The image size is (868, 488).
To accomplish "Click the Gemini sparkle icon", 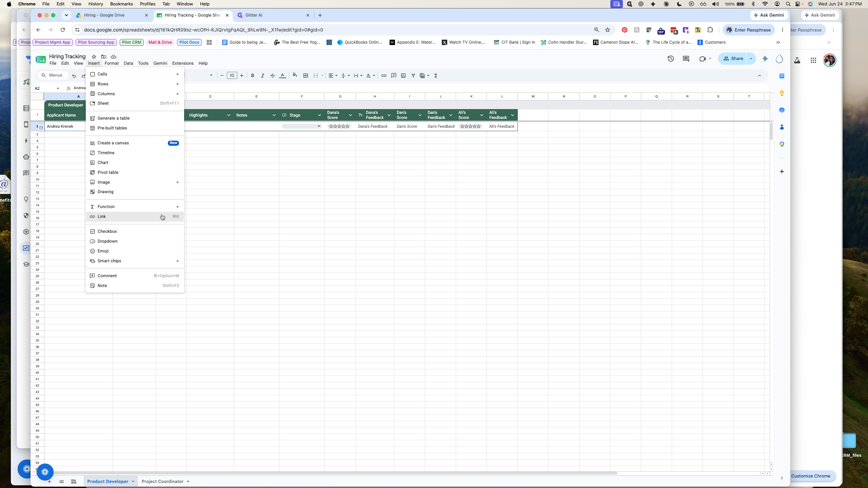I will [765, 59].
